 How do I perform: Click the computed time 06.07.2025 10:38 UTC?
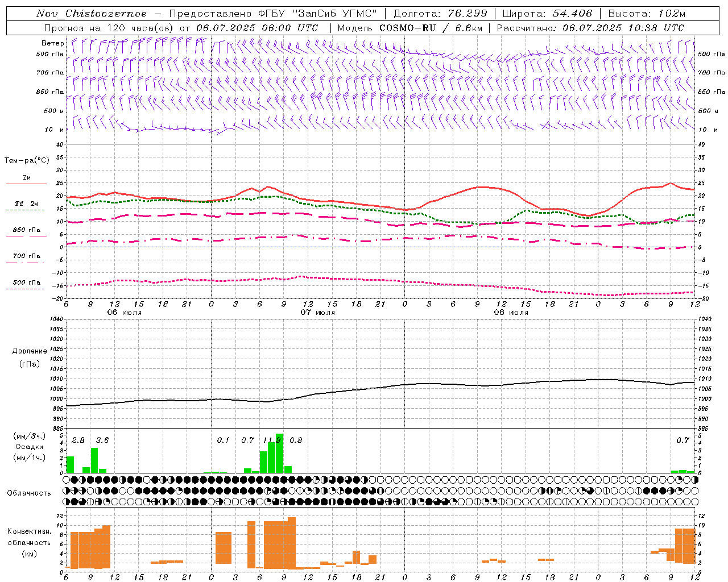(623, 28)
